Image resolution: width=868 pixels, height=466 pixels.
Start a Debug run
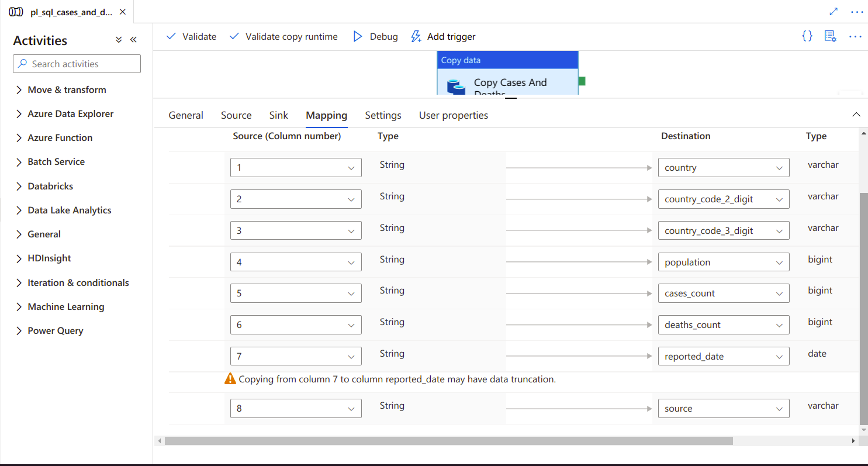point(375,36)
